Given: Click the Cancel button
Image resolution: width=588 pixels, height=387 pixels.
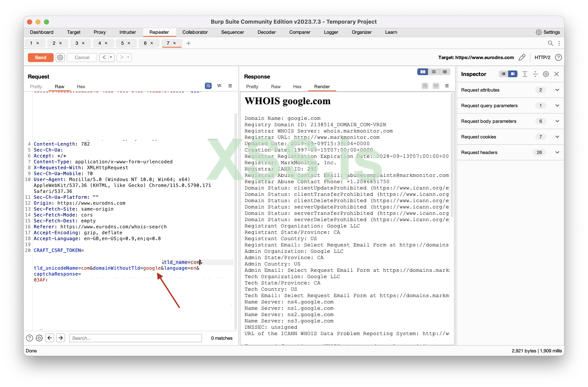Looking at the screenshot, I should pos(82,58).
